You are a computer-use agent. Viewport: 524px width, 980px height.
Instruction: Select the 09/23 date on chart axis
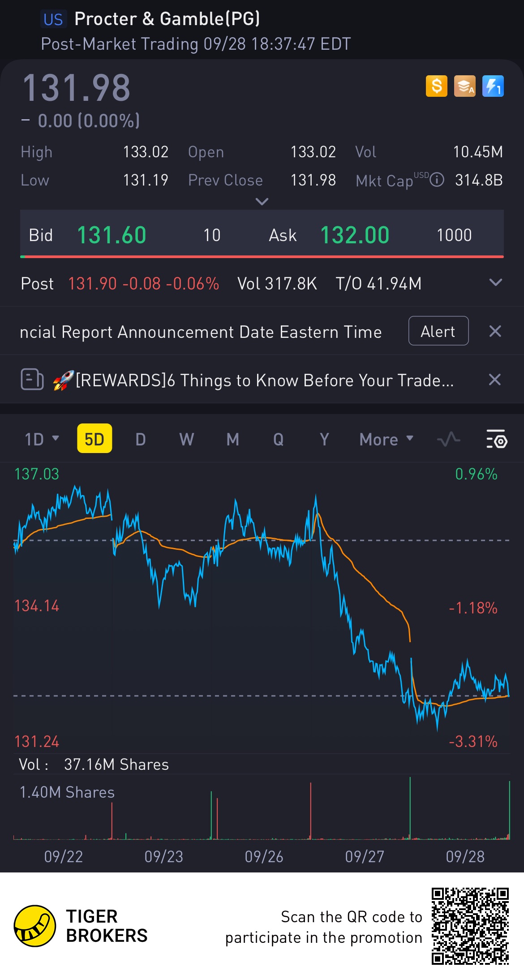coord(164,856)
